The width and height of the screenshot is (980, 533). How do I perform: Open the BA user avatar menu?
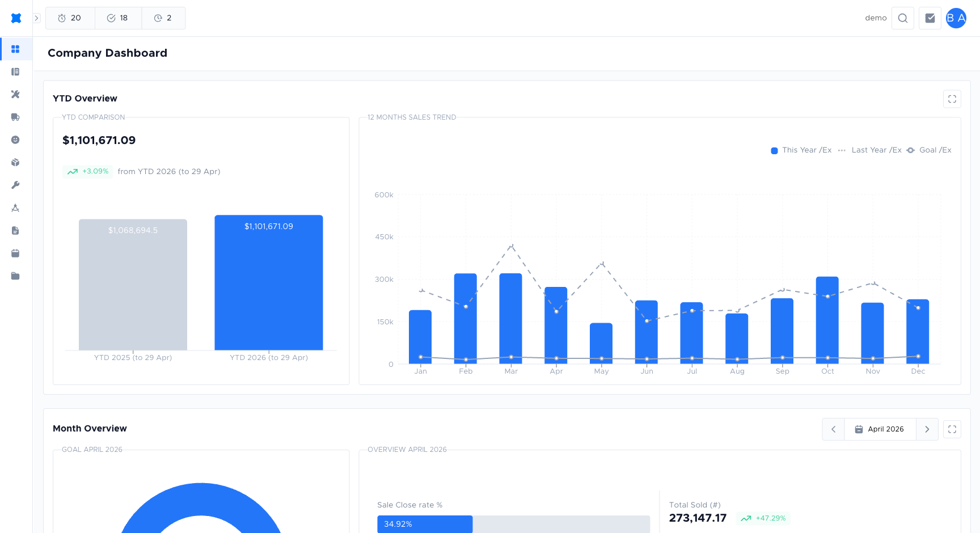956,18
